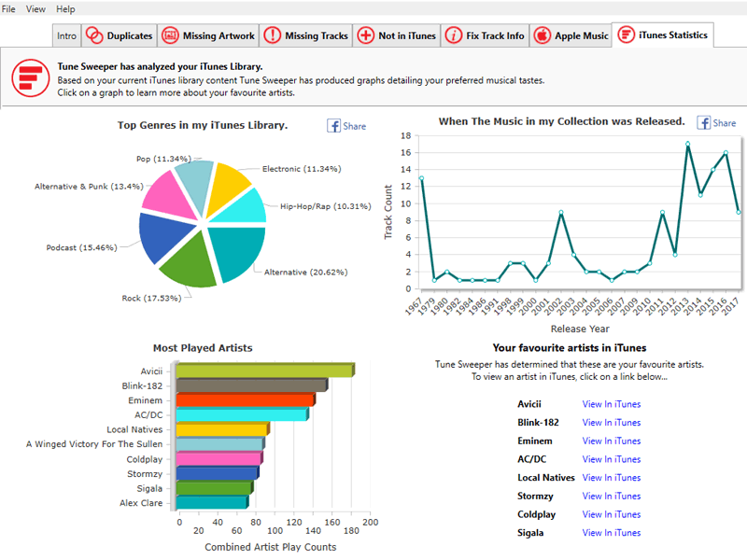The height and width of the screenshot is (560, 747).
Task: Click the pink Alternative & Punk slice
Action: [x=168, y=196]
